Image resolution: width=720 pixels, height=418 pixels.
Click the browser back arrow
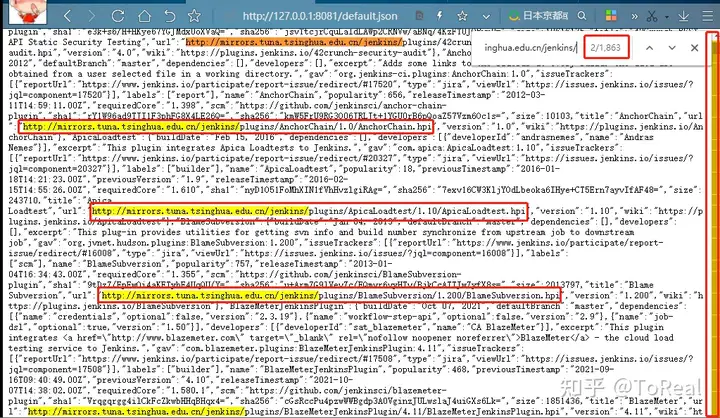point(68,16)
